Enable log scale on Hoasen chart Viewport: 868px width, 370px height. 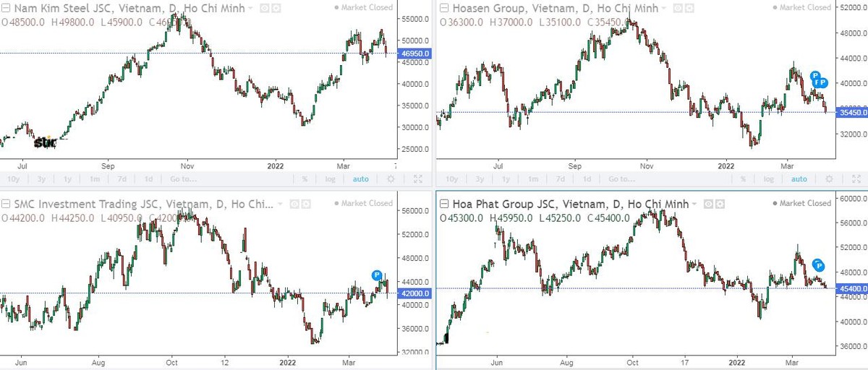767,179
